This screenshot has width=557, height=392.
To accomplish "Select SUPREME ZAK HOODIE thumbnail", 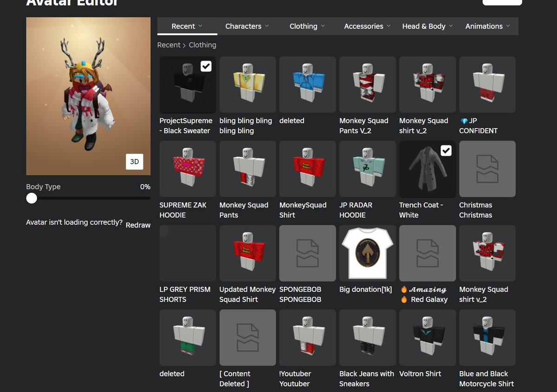I will click(188, 169).
